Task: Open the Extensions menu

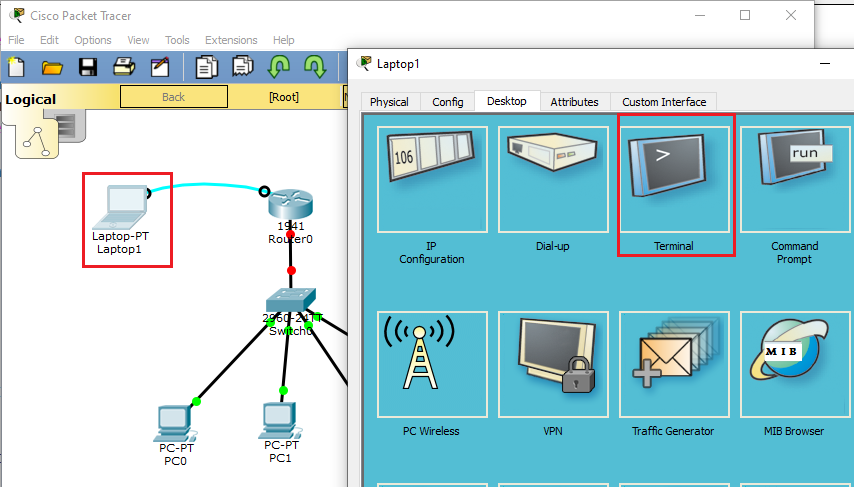Action: coord(231,40)
